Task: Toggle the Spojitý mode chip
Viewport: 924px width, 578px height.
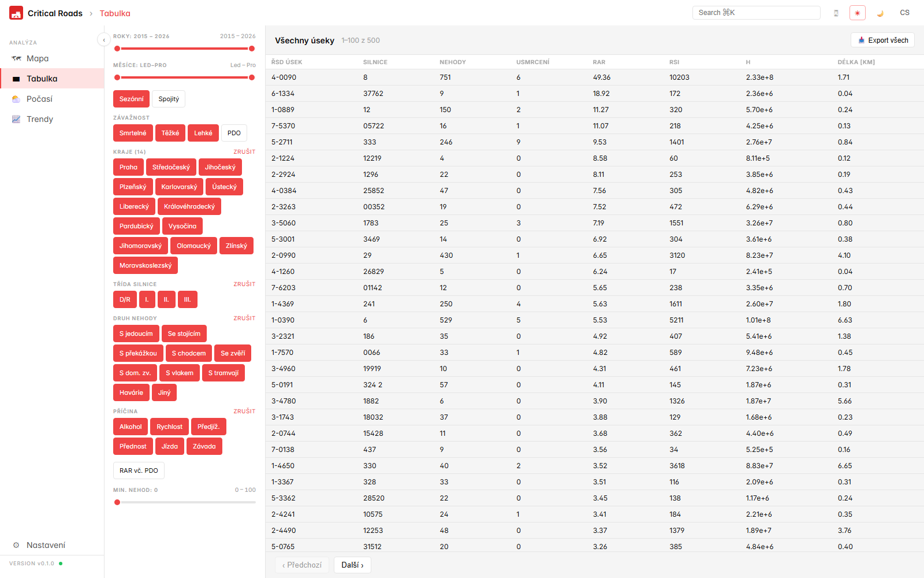Action: coord(169,99)
